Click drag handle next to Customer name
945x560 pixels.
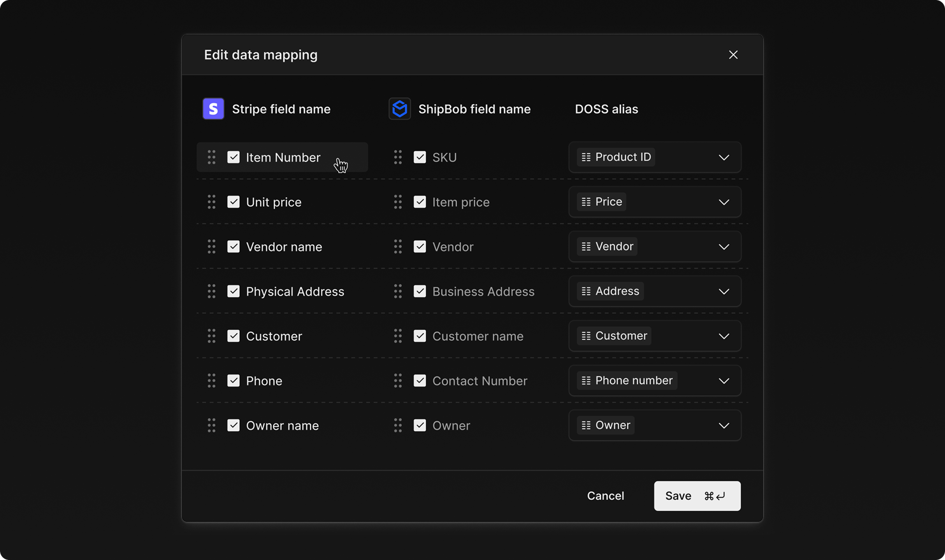(x=397, y=336)
